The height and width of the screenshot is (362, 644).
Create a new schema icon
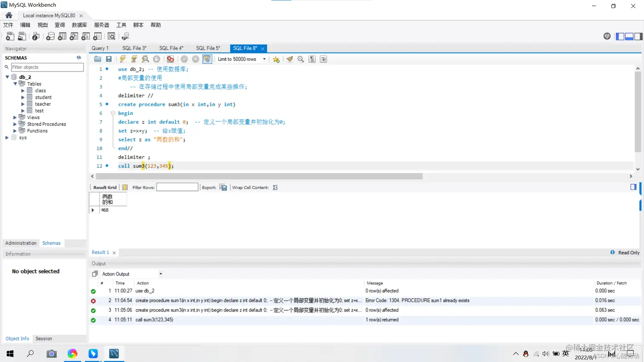50,36
